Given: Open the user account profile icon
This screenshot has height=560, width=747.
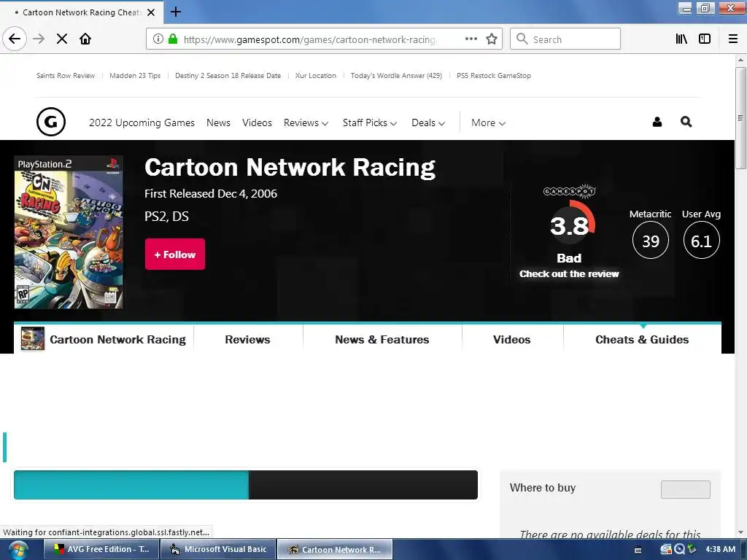Looking at the screenshot, I should coord(657,122).
